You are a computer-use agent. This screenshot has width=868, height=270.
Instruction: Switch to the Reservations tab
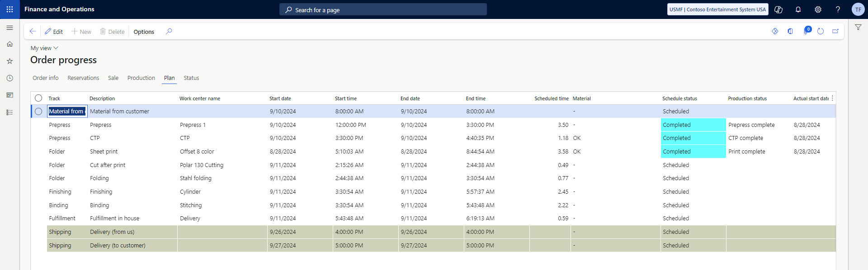pos(83,78)
